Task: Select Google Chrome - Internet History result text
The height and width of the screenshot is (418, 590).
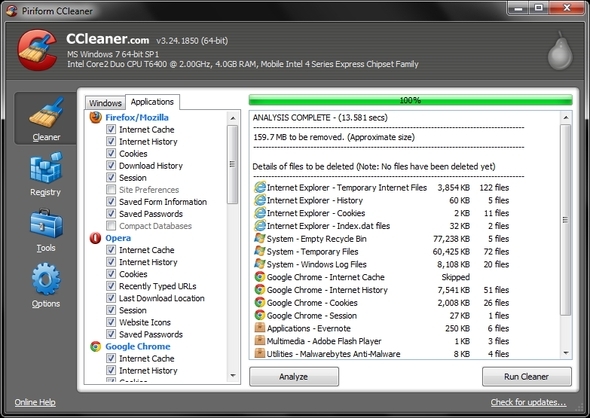Action: pyautogui.click(x=327, y=290)
